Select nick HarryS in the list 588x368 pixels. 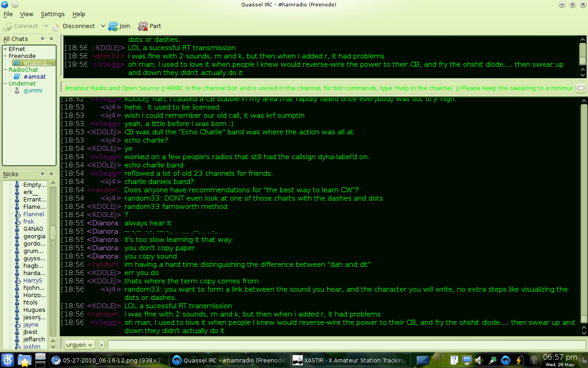[33, 281]
